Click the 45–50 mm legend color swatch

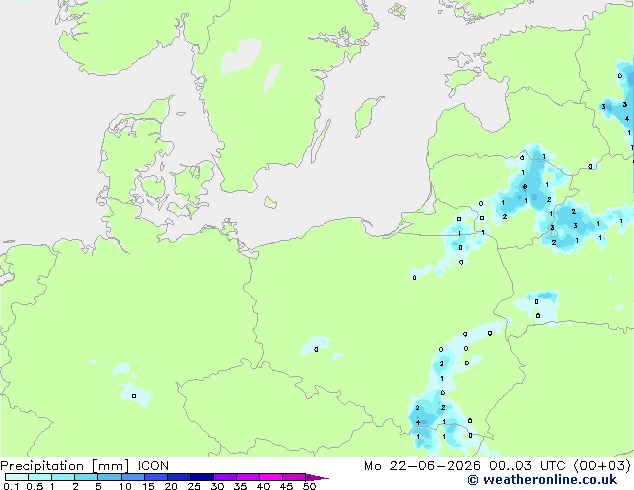click(294, 477)
